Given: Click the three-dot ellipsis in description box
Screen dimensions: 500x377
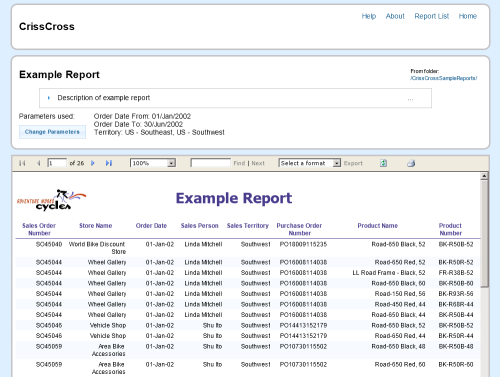Looking at the screenshot, I should (410, 99).
